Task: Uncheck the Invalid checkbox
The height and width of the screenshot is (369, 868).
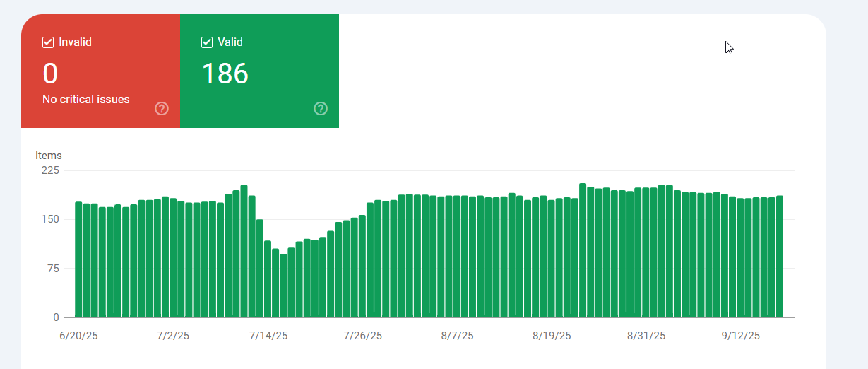Action: (48, 42)
